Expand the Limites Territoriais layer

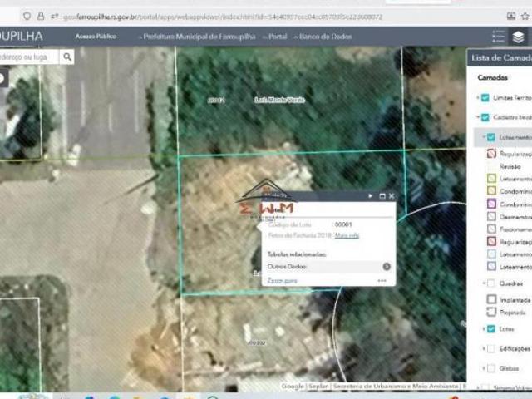point(477,98)
